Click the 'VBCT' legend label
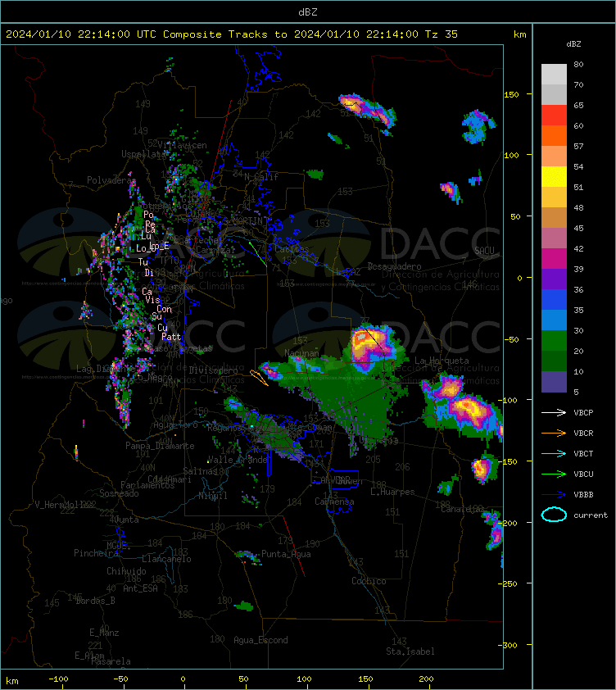This screenshot has height=690, width=616. click(583, 454)
